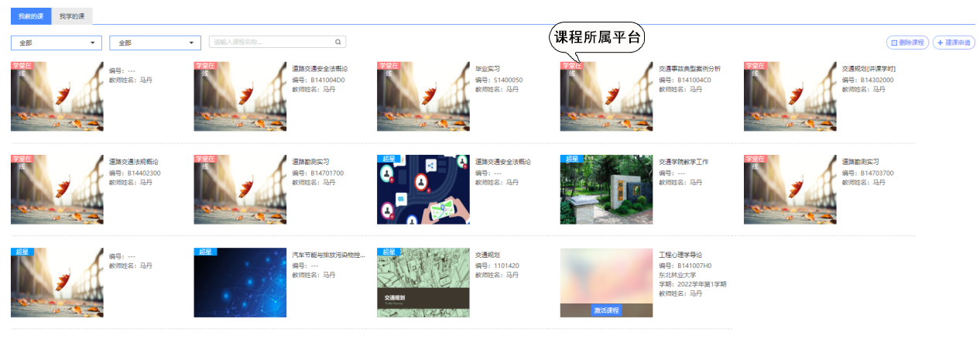Click the magnifier icon in the course search box
This screenshot has width=980, height=360.
coord(338,43)
